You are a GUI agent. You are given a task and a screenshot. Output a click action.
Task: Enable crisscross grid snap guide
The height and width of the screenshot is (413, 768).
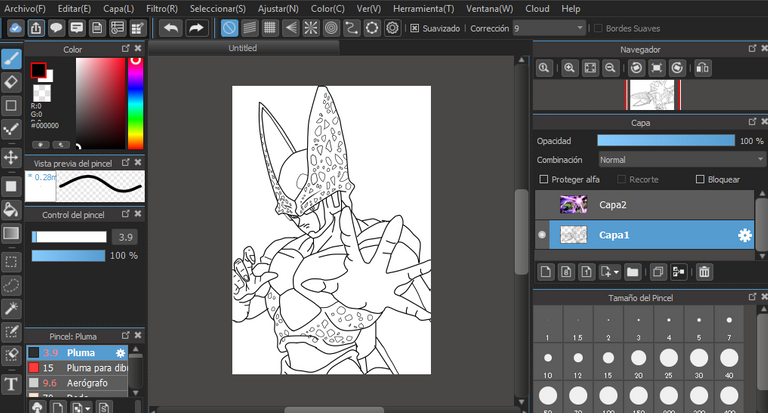pyautogui.click(x=270, y=28)
